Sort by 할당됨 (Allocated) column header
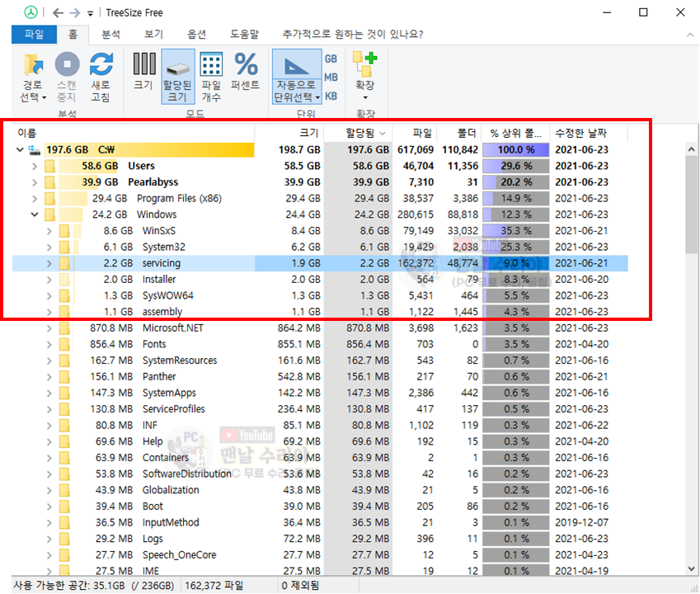The image size is (700, 594). tap(358, 133)
